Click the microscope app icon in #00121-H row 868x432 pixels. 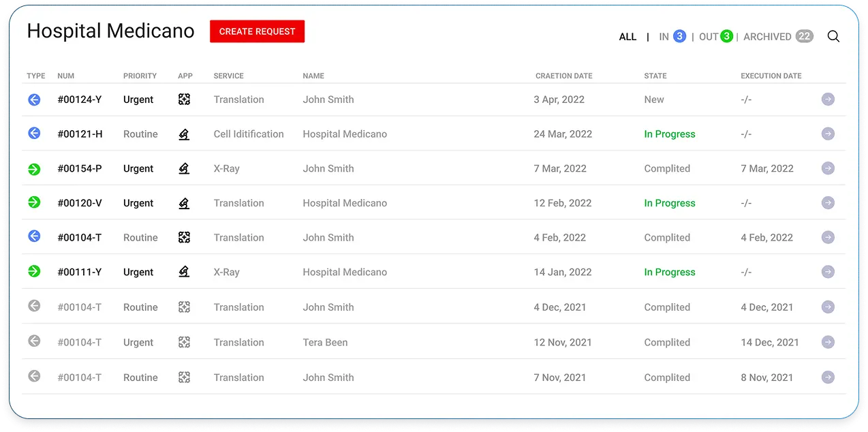[x=184, y=134]
